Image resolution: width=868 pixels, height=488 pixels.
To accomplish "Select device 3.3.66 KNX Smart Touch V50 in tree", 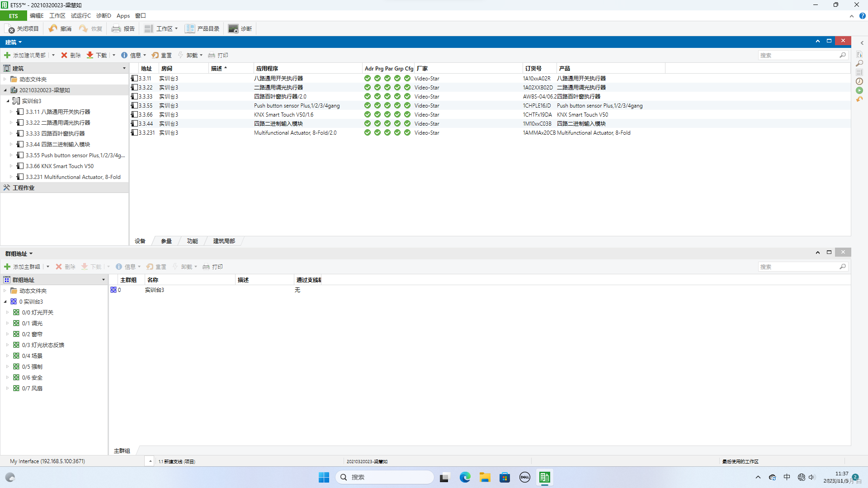I will 59,166.
